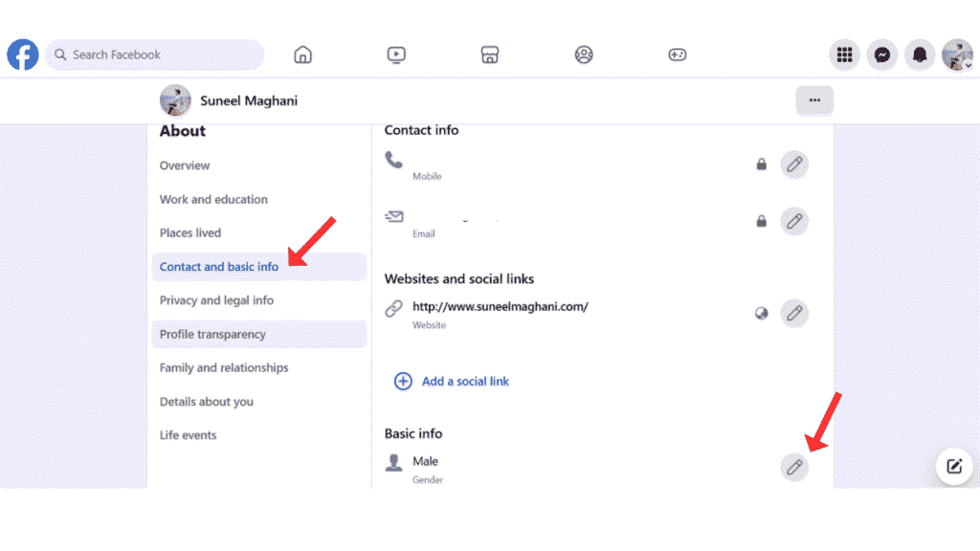Edit the Mobile number with the pencil
The image size is (980, 551).
click(794, 165)
